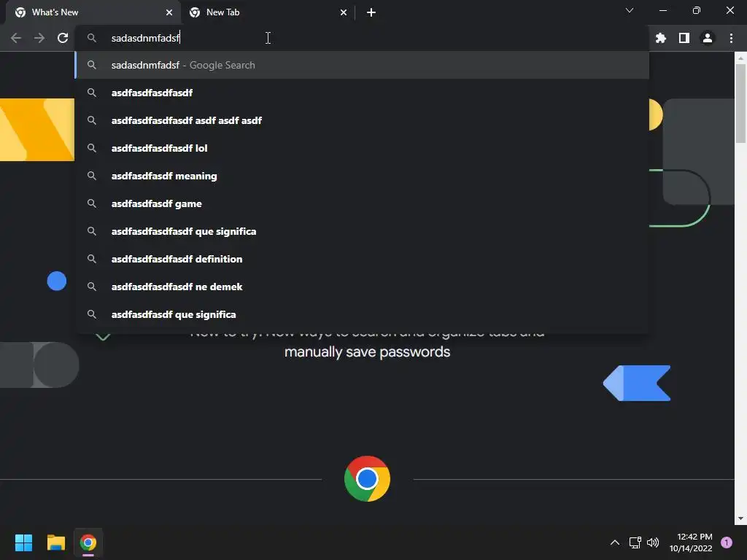The height and width of the screenshot is (560, 747).
Task: Close the New Tab tab
Action: (344, 12)
